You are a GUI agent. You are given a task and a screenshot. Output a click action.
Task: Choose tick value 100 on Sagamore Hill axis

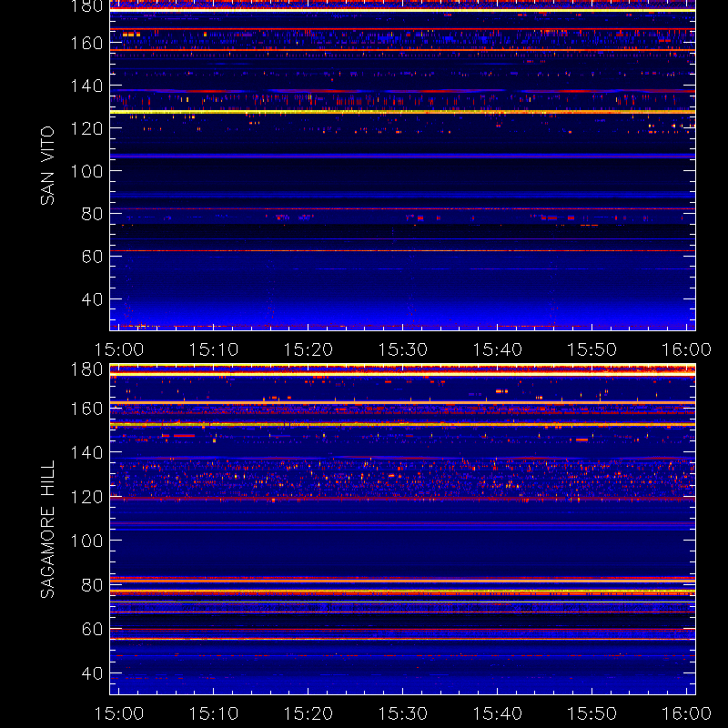pos(86,541)
